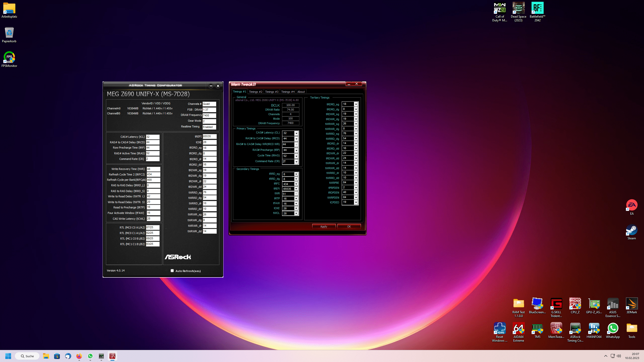
Task: Open the AIDA64 Extreme desktop icon
Action: [x=518, y=329]
